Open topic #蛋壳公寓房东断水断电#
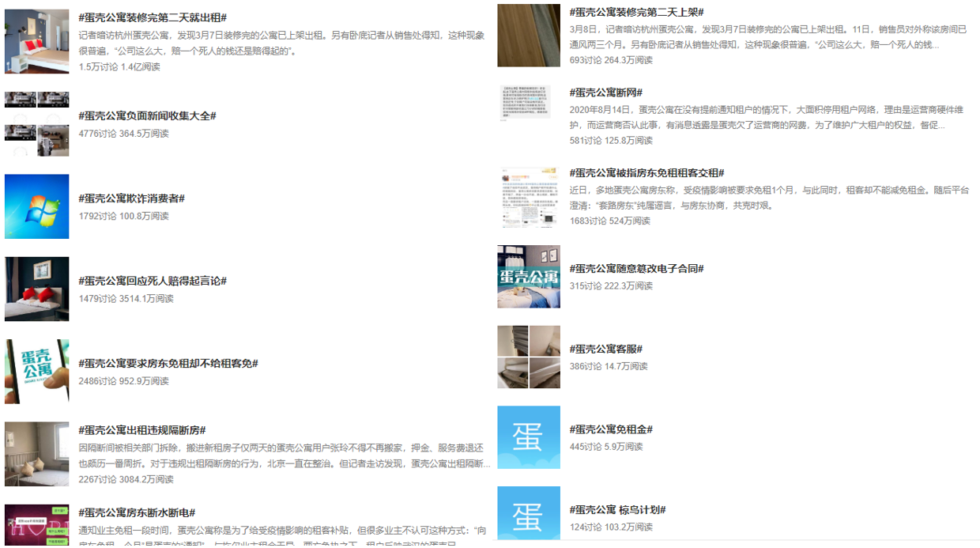The width and height of the screenshot is (980, 548). click(137, 512)
